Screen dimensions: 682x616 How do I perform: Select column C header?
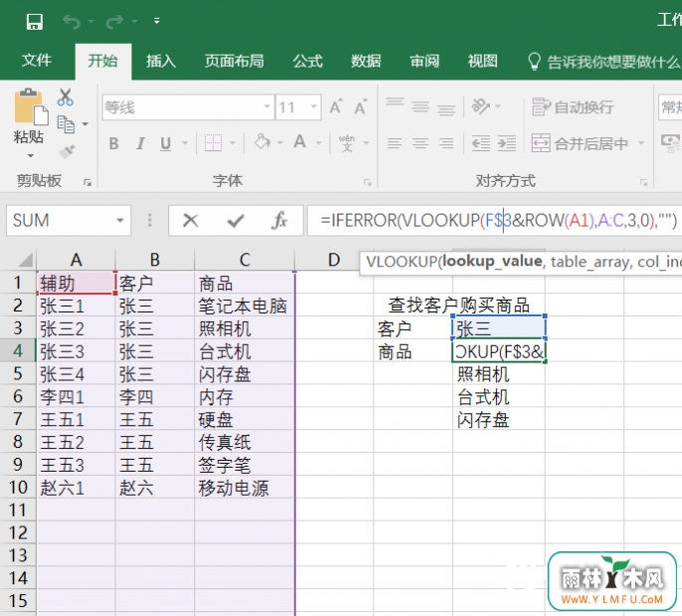(x=245, y=260)
